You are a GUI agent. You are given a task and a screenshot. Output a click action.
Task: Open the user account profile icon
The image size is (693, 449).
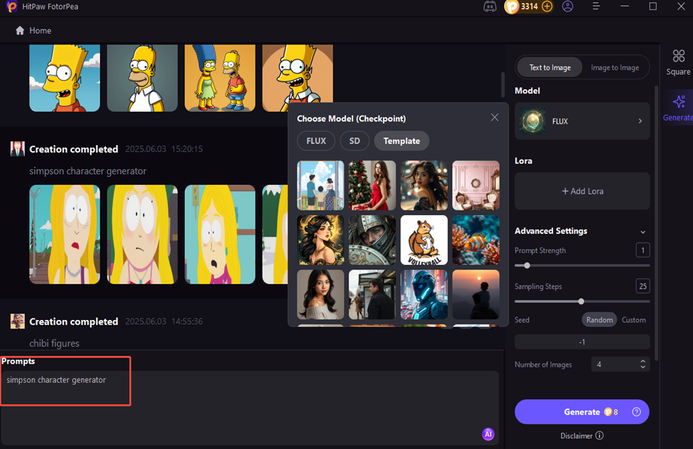(x=567, y=7)
